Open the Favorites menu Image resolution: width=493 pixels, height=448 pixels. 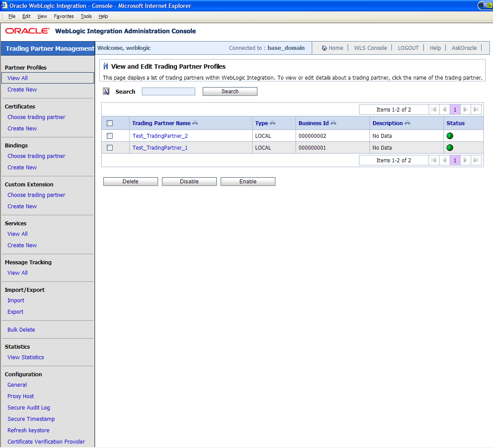[x=63, y=16]
